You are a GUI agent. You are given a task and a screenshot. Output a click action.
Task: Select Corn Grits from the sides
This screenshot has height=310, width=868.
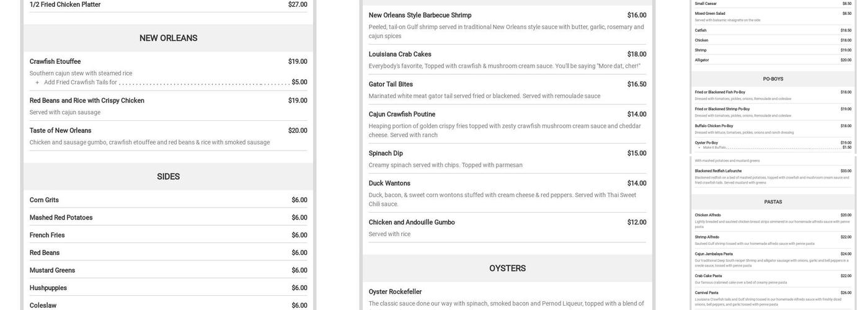click(44, 200)
